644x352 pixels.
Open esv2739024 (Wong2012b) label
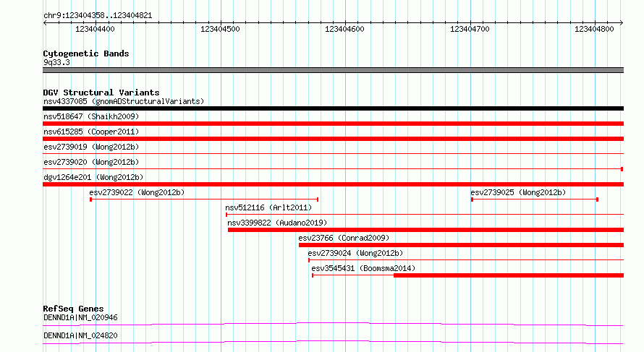pos(355,253)
